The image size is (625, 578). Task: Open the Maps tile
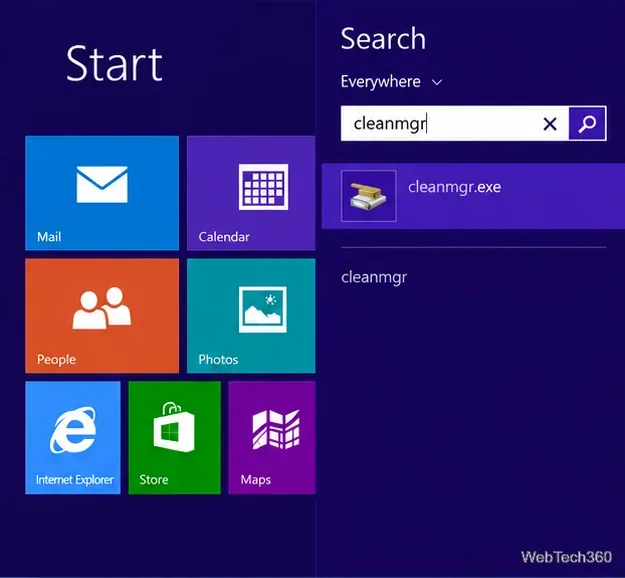(272, 438)
